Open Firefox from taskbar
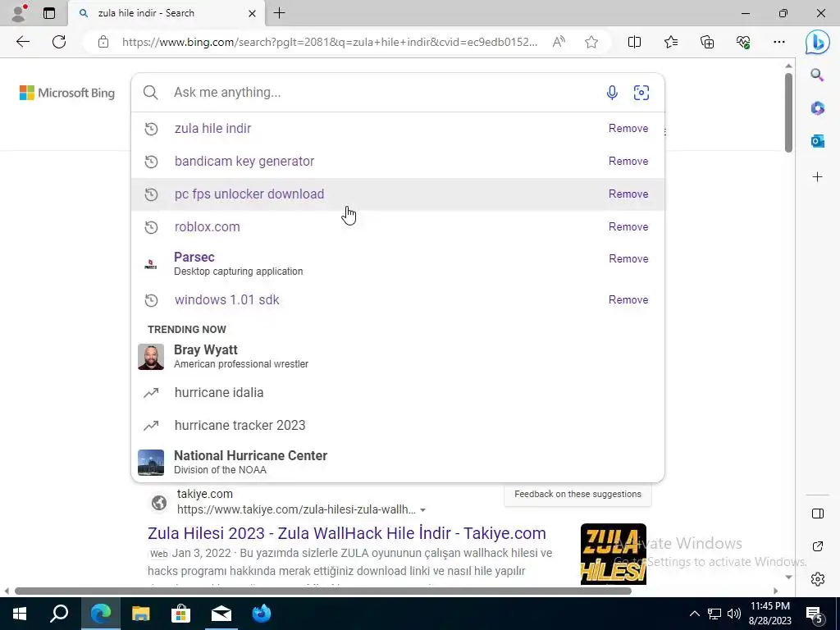This screenshot has width=840, height=630. (262, 614)
